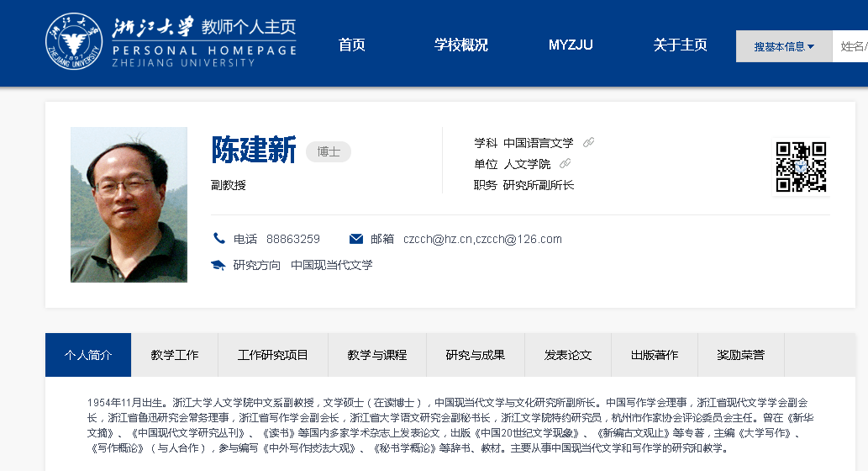Click the 博士 badge next to the name

[329, 152]
